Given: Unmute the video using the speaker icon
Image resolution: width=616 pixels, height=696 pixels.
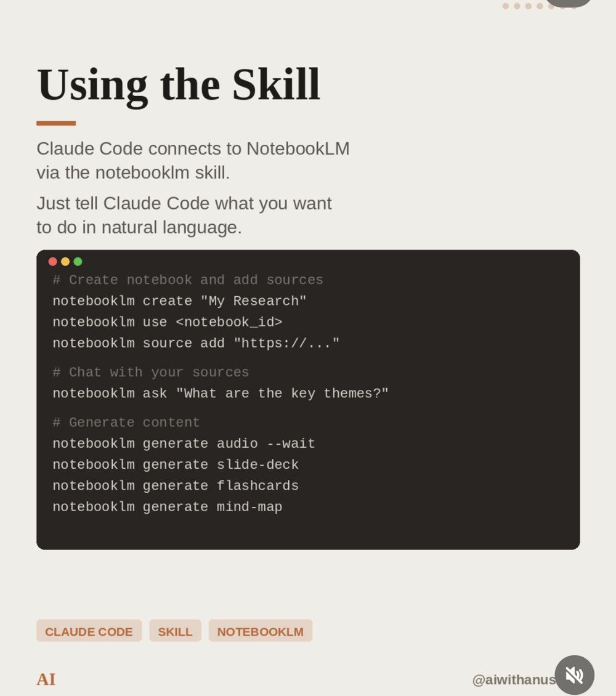Looking at the screenshot, I should (x=574, y=674).
